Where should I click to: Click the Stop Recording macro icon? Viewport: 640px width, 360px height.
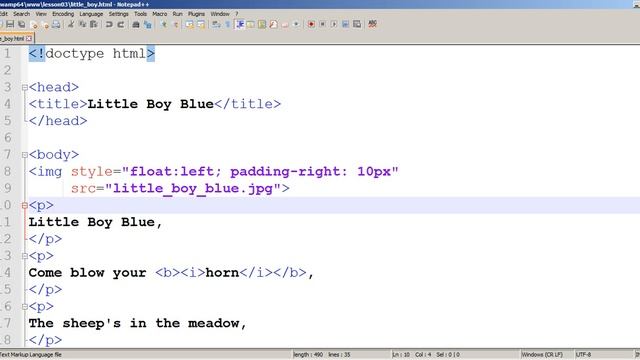click(322, 24)
